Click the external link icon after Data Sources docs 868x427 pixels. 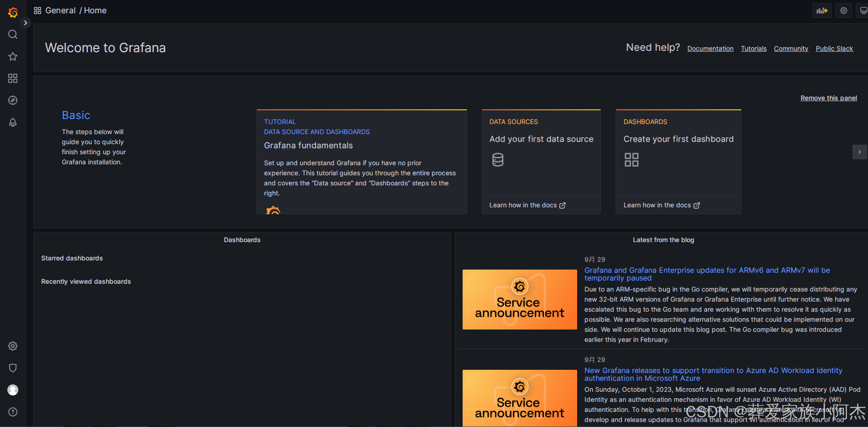pos(562,205)
